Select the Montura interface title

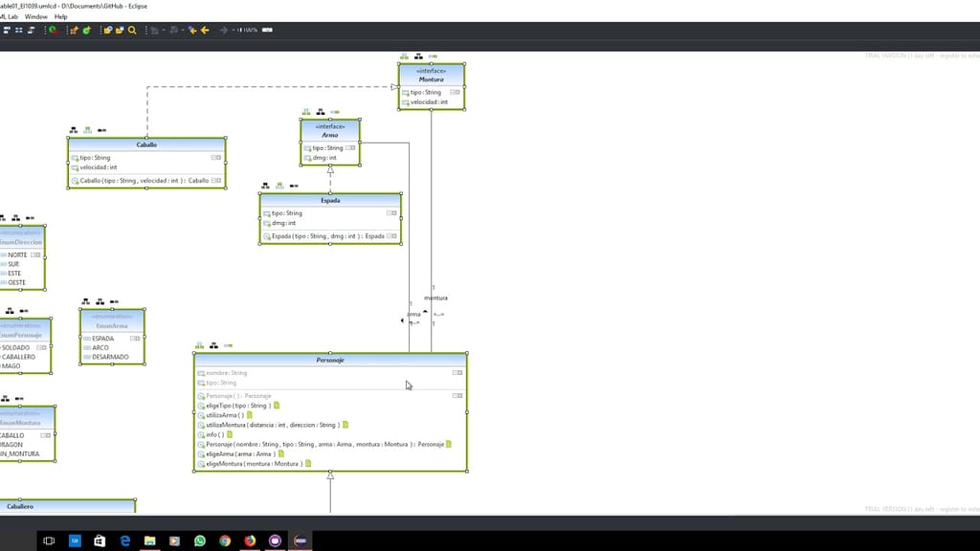click(432, 79)
